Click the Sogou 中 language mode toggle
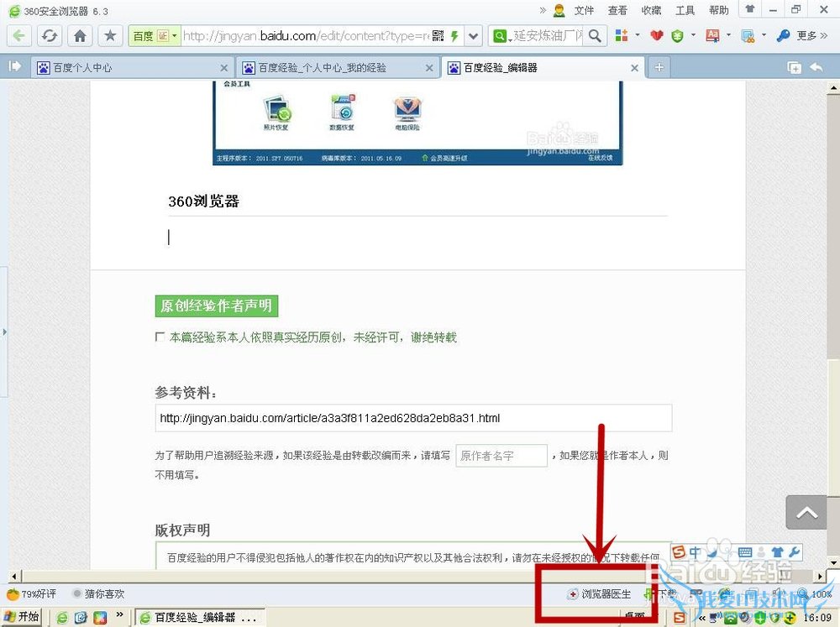Image resolution: width=840 pixels, height=627 pixels. [x=696, y=552]
